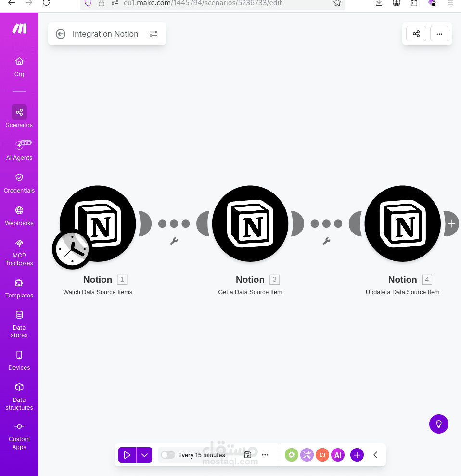Open scenario settings sliders icon

click(154, 34)
